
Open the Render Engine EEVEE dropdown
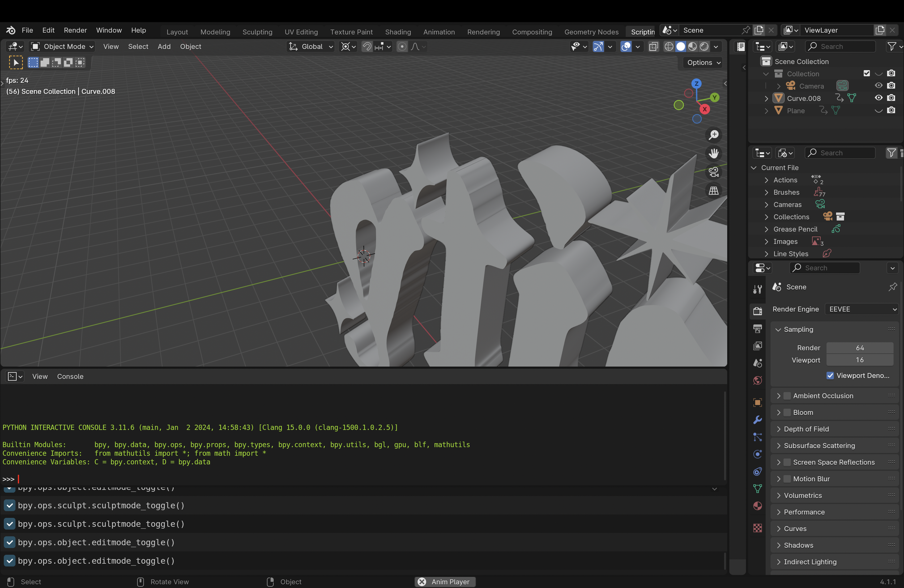(x=861, y=309)
